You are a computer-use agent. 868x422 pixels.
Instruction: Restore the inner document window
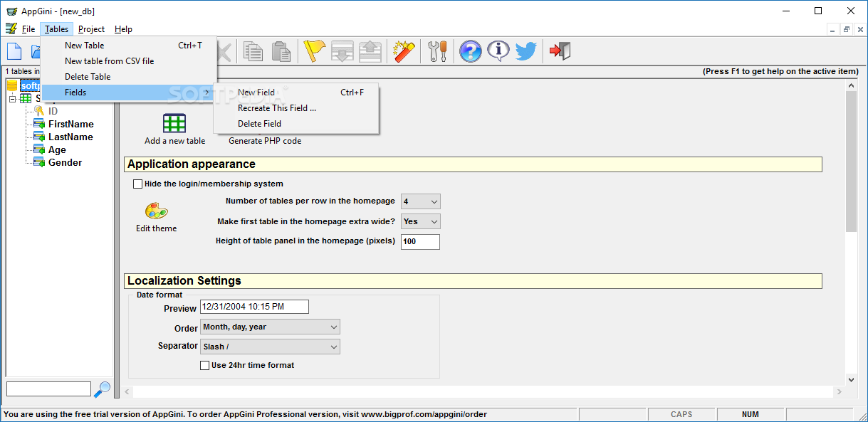click(847, 29)
